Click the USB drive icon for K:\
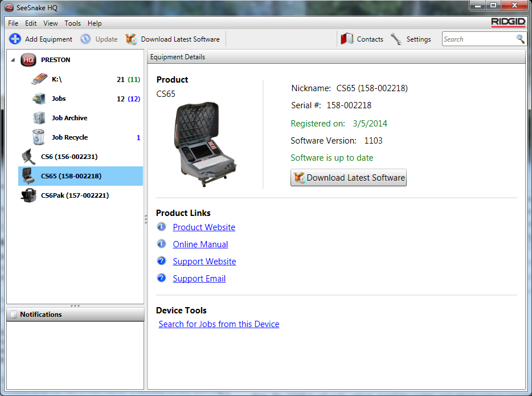 coord(39,79)
